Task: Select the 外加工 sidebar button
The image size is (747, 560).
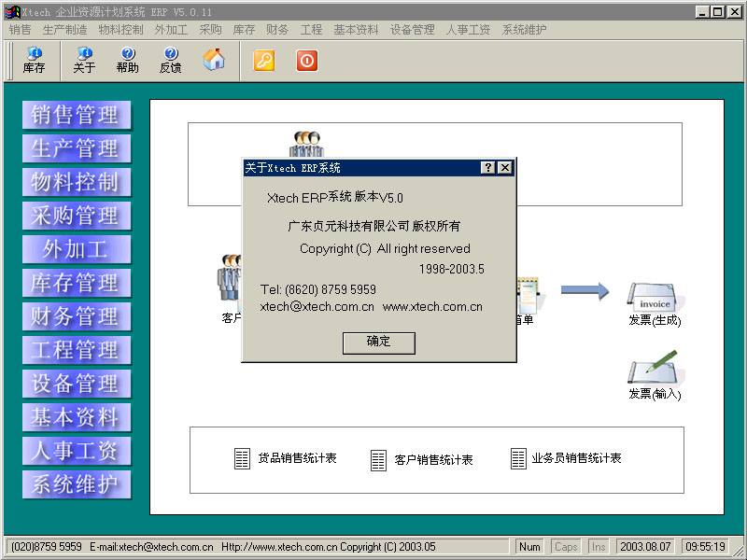Action: [77, 249]
